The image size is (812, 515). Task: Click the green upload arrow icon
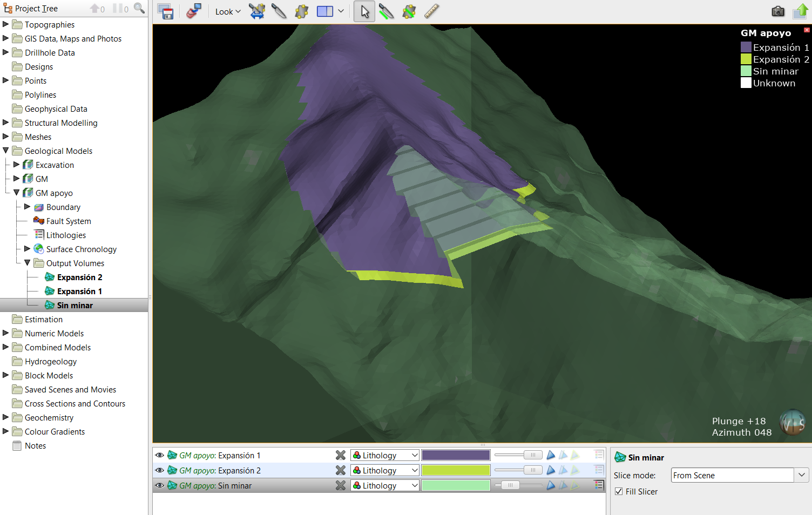[800, 11]
